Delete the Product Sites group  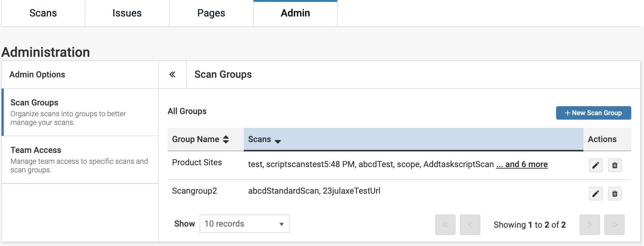614,165
